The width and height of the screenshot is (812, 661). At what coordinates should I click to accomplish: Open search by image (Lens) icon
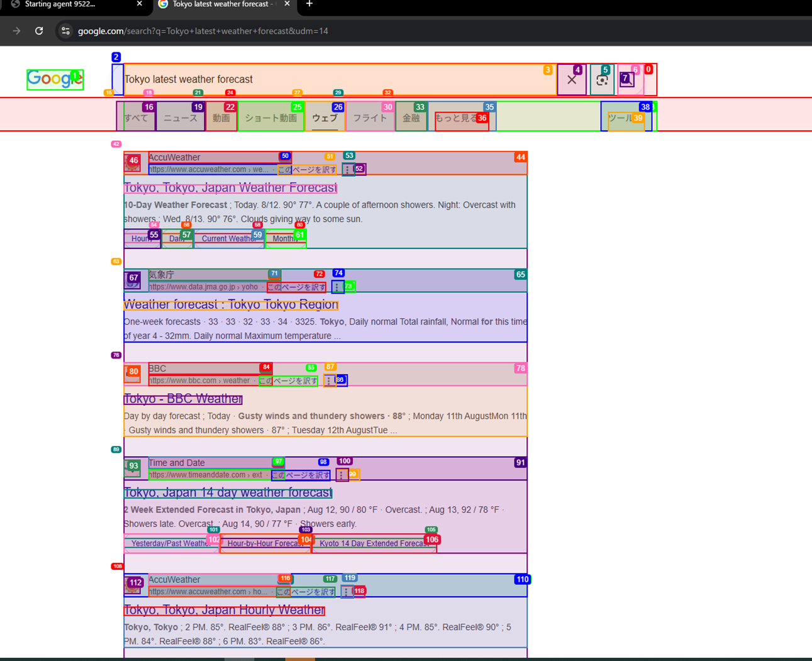pyautogui.click(x=602, y=79)
